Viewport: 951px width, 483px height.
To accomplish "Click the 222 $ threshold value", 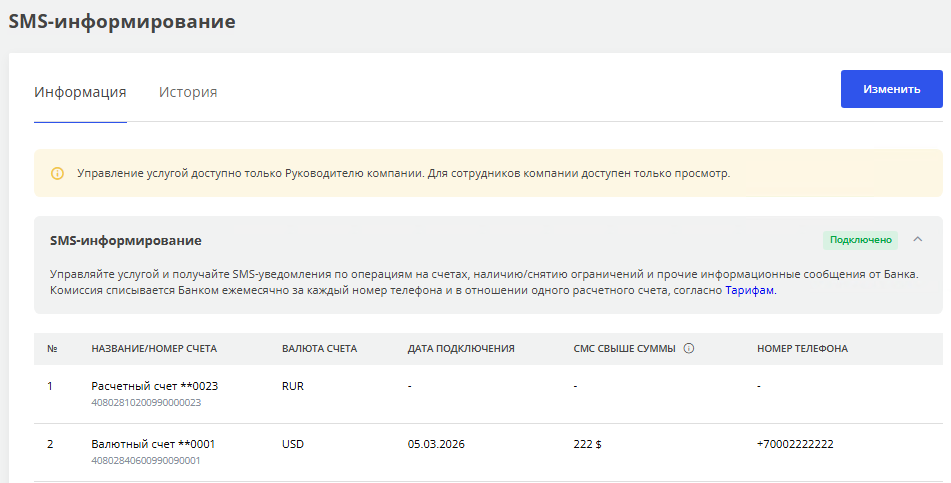I will point(587,444).
